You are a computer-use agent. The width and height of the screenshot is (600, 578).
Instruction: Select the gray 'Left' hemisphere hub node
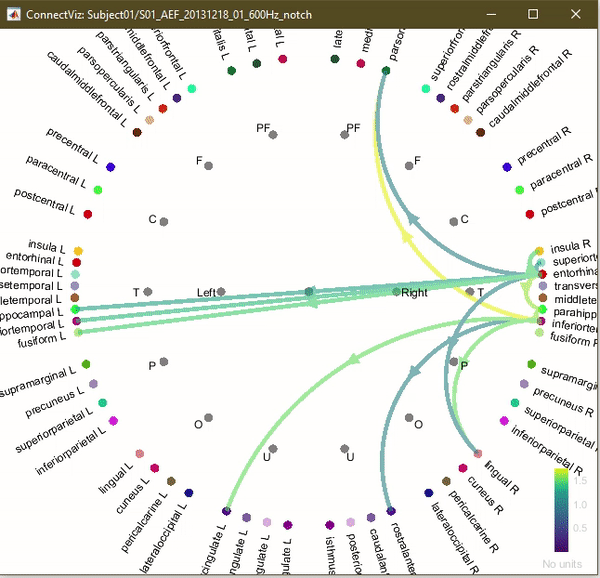(x=221, y=292)
